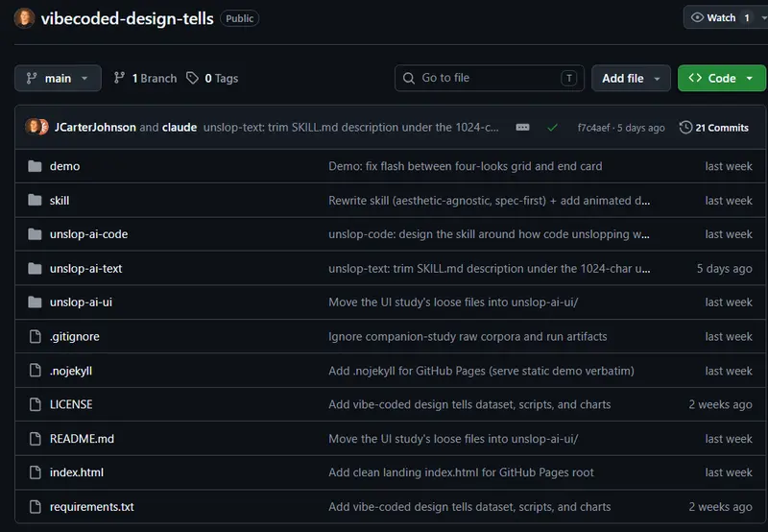Open LICENSE row commit 'Add vibe-coded design tells dataset'

pyautogui.click(x=469, y=404)
